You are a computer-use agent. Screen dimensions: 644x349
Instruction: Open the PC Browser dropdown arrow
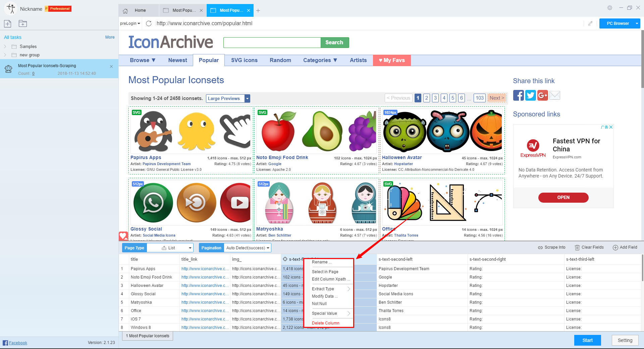tap(637, 23)
